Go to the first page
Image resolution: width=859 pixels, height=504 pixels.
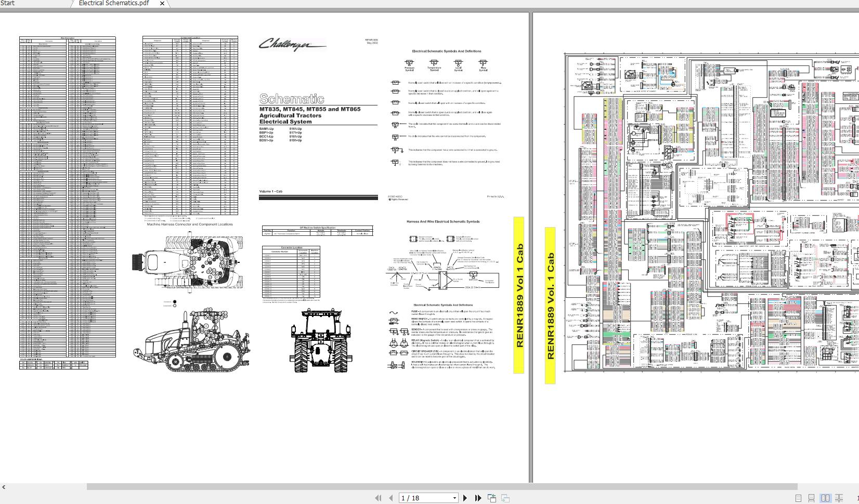(x=378, y=498)
